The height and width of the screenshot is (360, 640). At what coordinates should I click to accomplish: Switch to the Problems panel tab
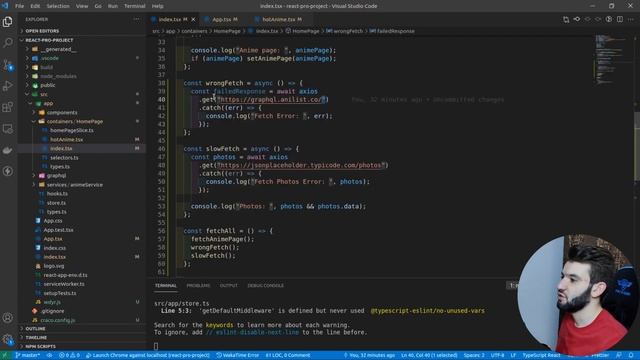click(x=198, y=285)
